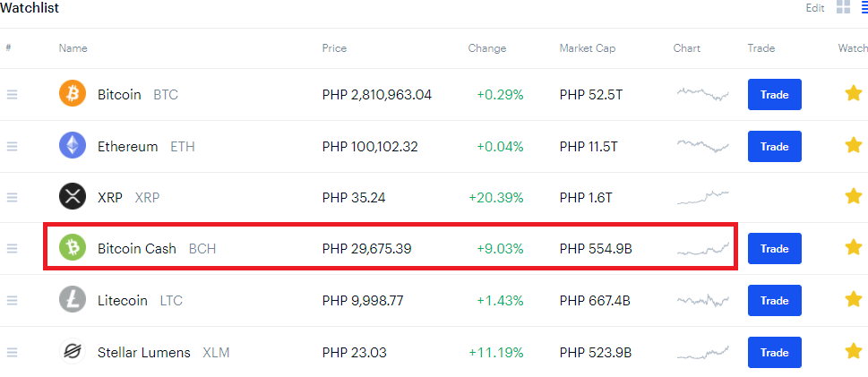The height and width of the screenshot is (377, 868).
Task: Click the green Bitcoin Cash icon
Action: tap(73, 248)
